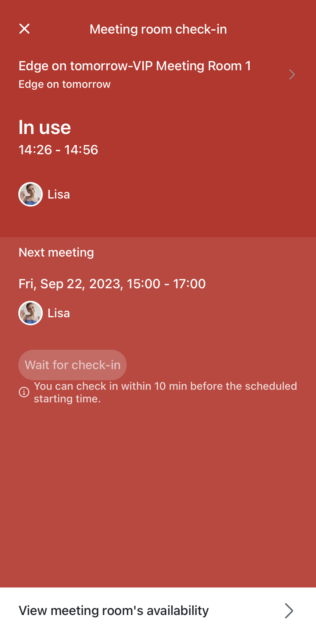This screenshot has height=644, width=316.
Task: Tap the chevron beside VIP Meeting Room 1
Action: [292, 74]
